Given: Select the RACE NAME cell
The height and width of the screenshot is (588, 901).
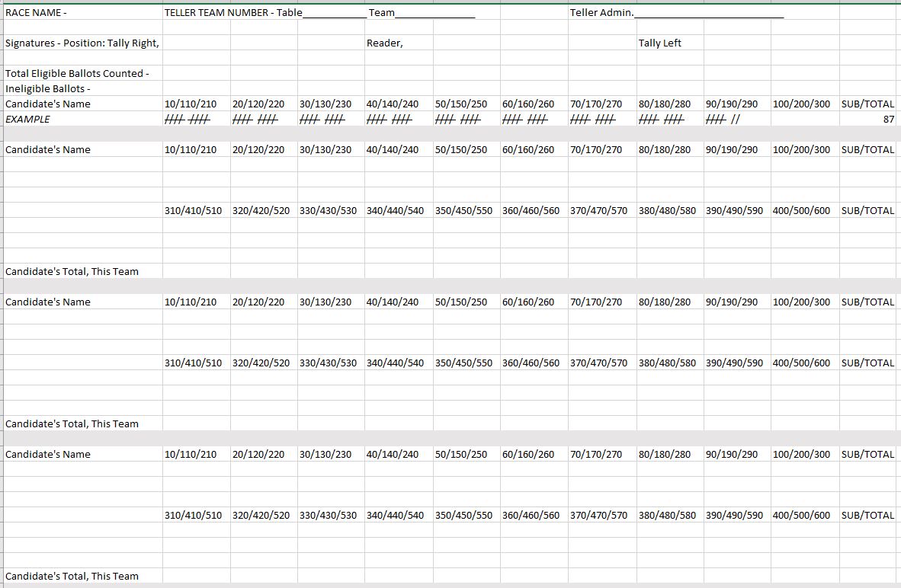Looking at the screenshot, I should point(36,13).
